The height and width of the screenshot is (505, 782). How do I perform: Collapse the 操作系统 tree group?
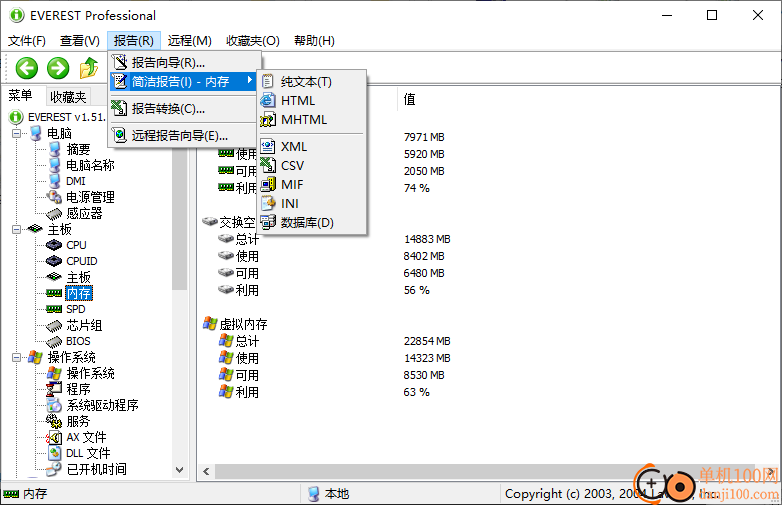(x=16, y=357)
